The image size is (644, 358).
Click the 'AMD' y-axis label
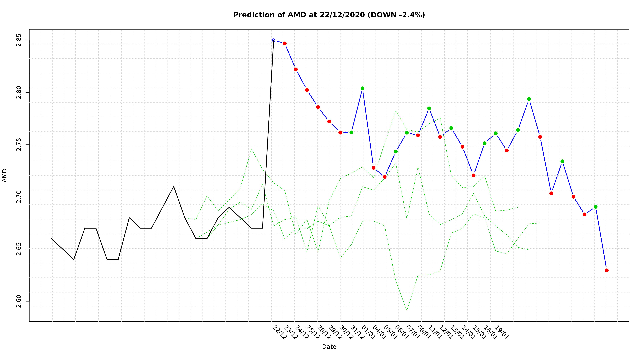5,175
